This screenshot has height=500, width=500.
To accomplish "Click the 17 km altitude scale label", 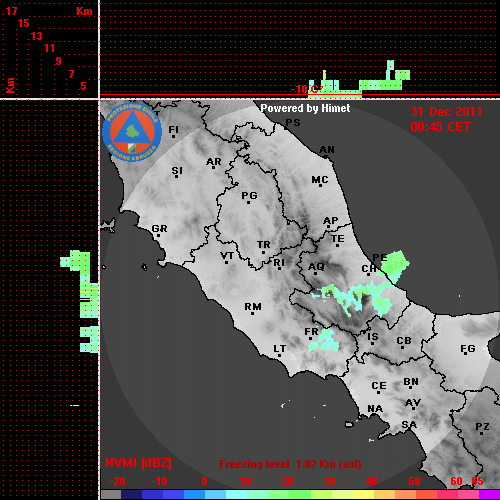I will tap(11, 11).
